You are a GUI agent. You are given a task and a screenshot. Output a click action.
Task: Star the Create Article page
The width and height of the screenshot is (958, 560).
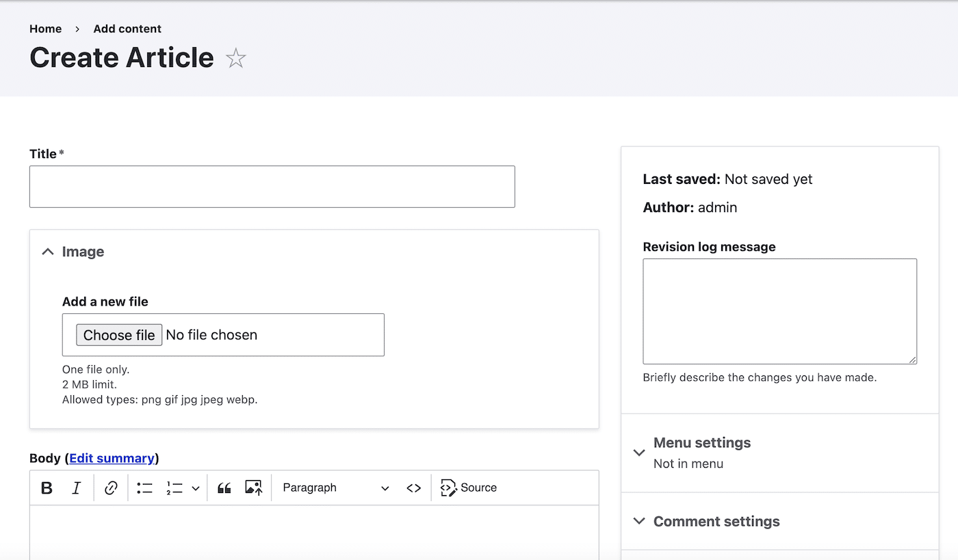coord(235,58)
